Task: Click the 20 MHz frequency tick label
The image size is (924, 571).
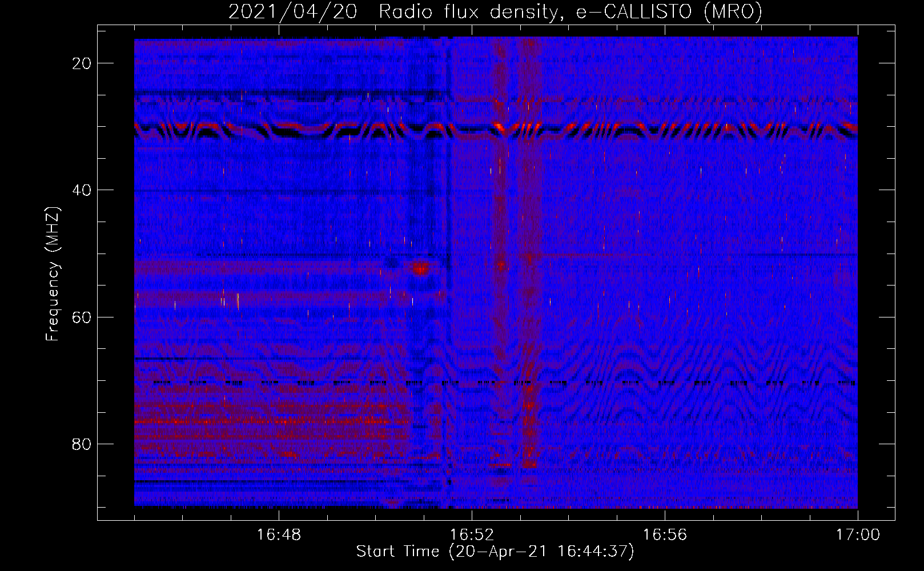Action: 82,63
